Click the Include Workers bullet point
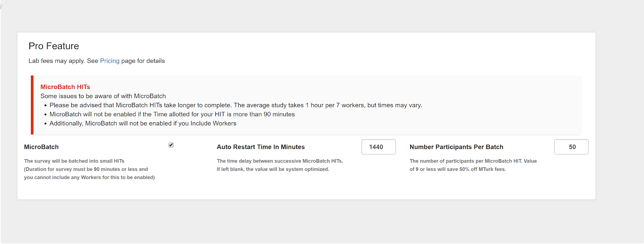 coord(142,123)
